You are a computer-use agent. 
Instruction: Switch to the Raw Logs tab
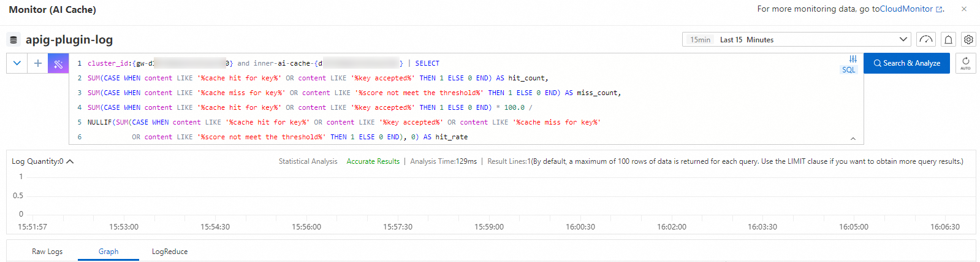point(47,252)
